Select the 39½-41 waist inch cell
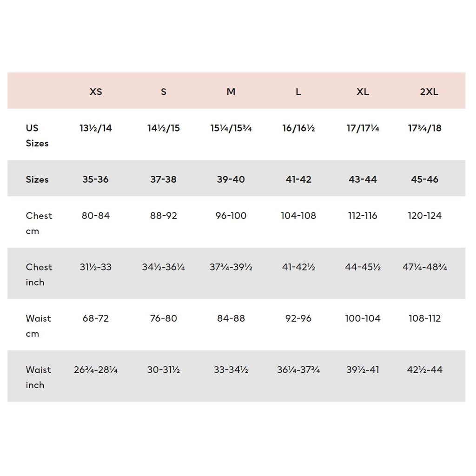The height and width of the screenshot is (476, 476). tap(363, 370)
